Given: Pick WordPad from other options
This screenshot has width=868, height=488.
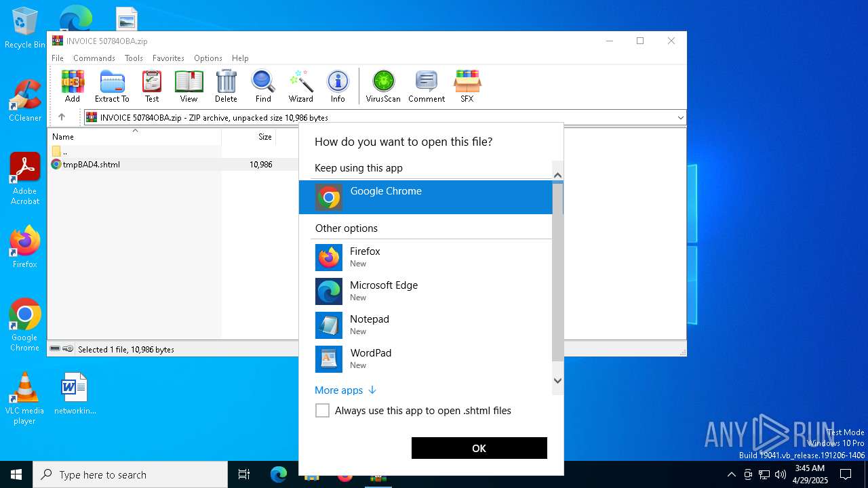Looking at the screenshot, I should pyautogui.click(x=426, y=359).
